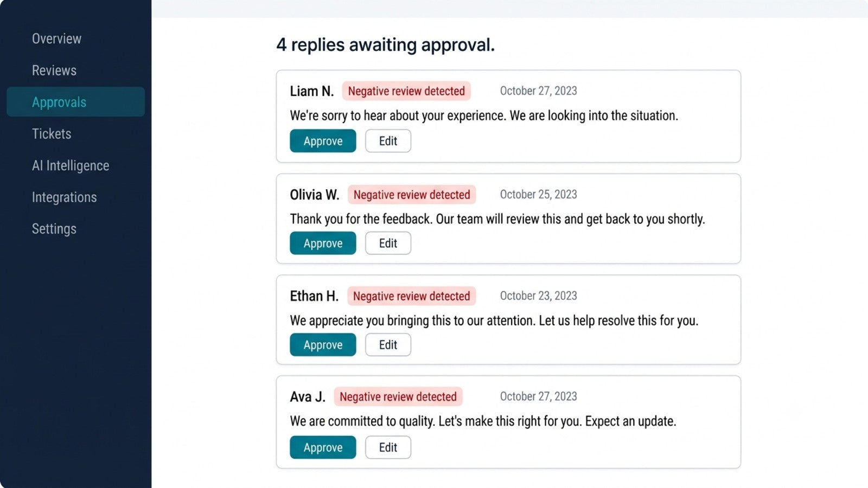Select Ethan H.'s drafted reply text
The height and width of the screenshot is (488, 868).
tap(494, 320)
